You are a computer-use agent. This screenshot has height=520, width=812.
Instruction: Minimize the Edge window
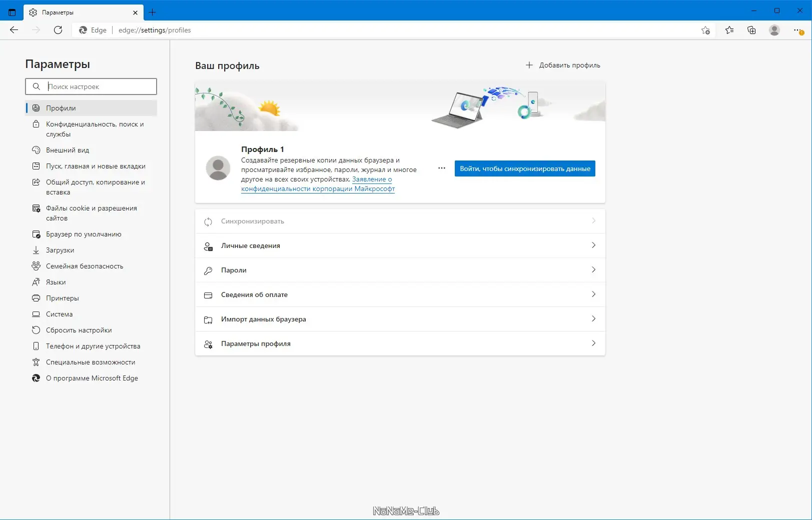click(754, 10)
